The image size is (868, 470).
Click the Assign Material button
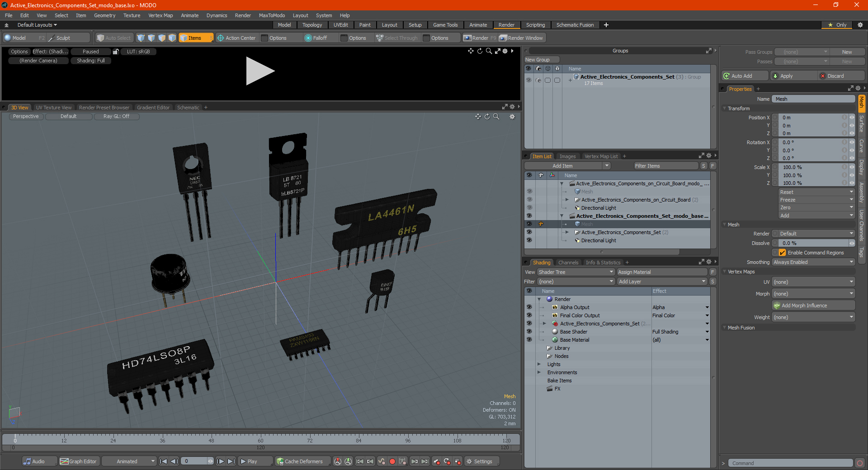tap(662, 272)
